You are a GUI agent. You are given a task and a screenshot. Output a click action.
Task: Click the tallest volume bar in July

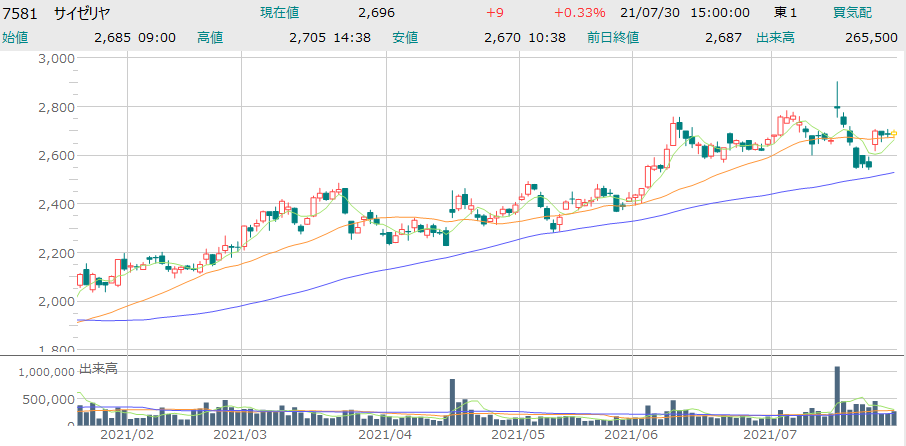837,395
